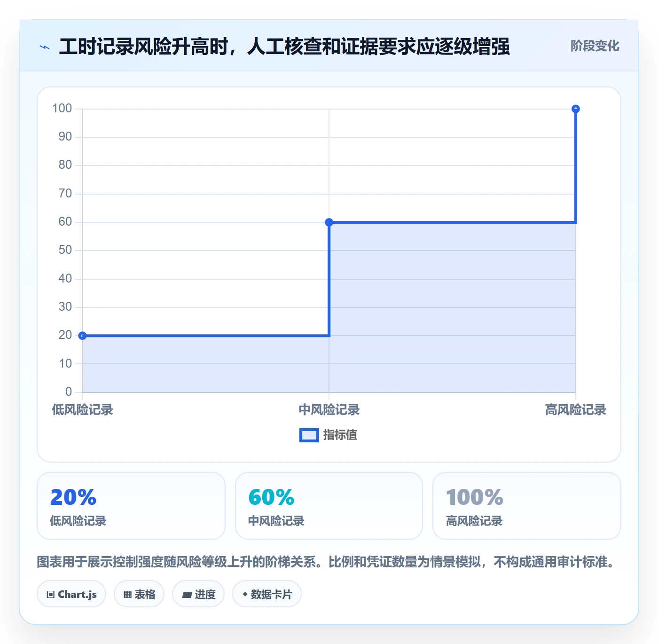
Task: Click the 60% 中风险记录 stat card
Action: 329,506
